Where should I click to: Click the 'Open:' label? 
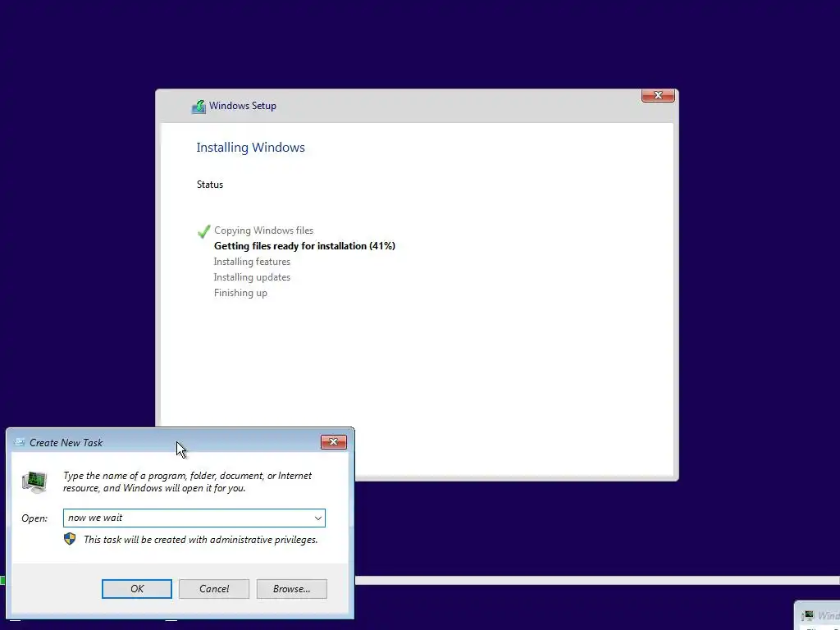[34, 518]
